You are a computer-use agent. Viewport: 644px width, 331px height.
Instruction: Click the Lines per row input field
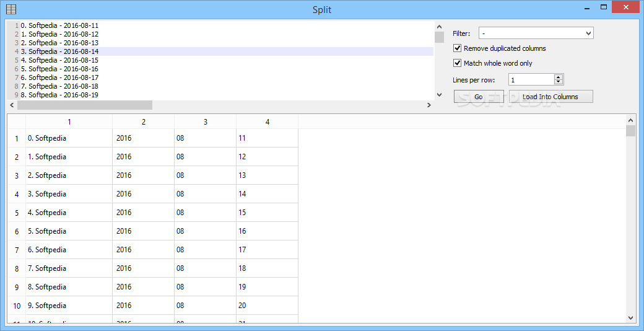(531, 79)
